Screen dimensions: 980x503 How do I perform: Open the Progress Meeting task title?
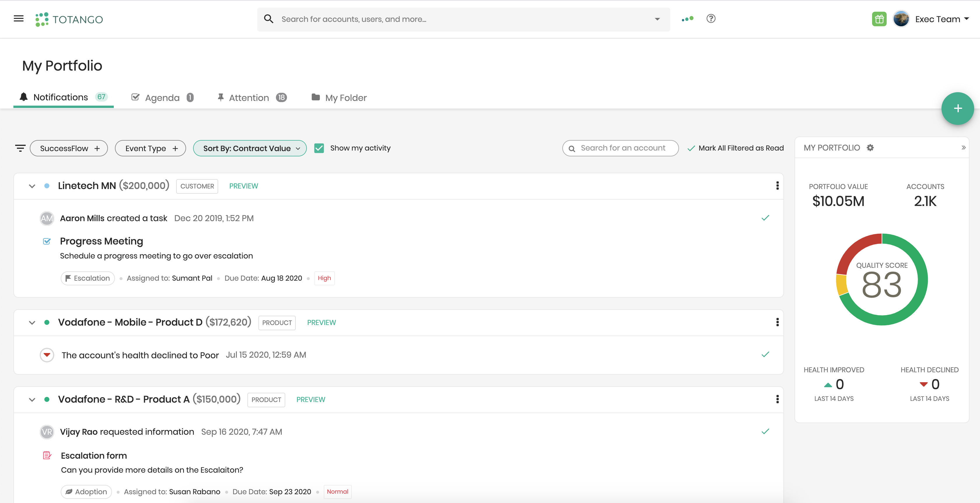coord(101,241)
